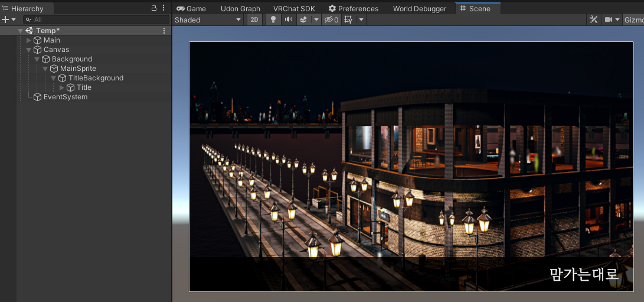Image resolution: width=644 pixels, height=302 pixels.
Task: Toggle 2D scene view mode
Action: (x=254, y=20)
